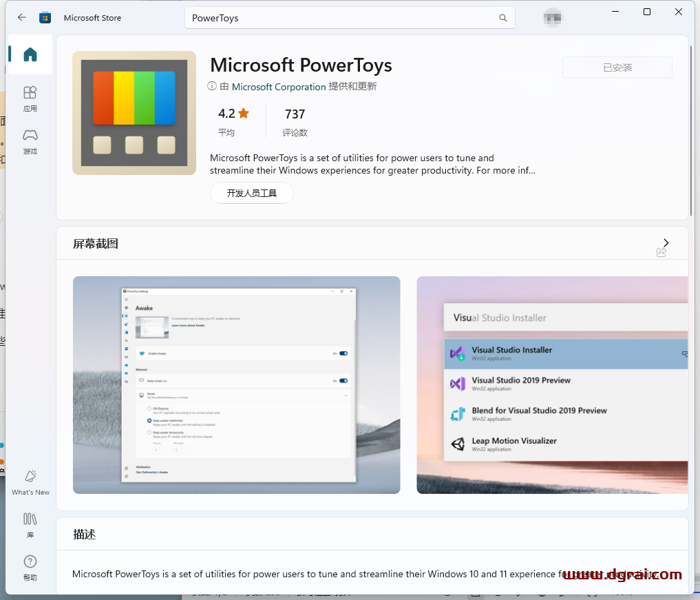Click the share icon in screenshots header
This screenshot has height=600, width=700.
[661, 253]
